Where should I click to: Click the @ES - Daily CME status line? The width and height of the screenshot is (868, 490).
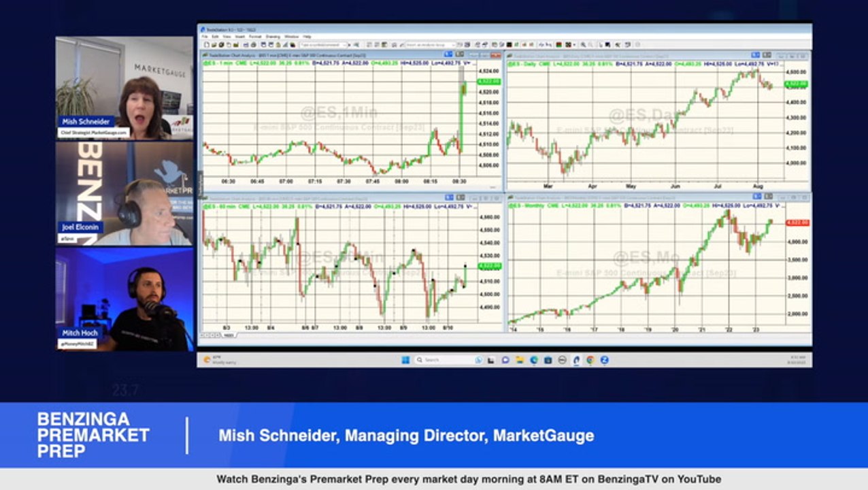[x=646, y=63]
